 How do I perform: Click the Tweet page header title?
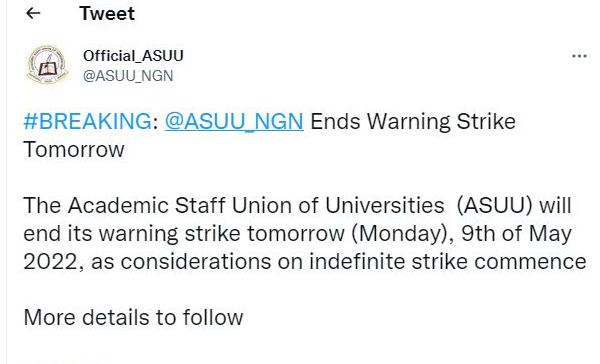pos(107,14)
